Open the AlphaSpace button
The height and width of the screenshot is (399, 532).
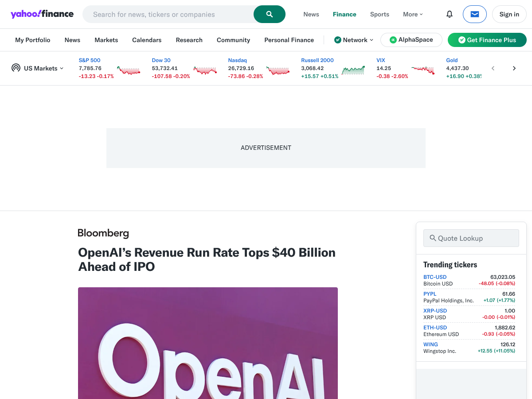(x=411, y=40)
